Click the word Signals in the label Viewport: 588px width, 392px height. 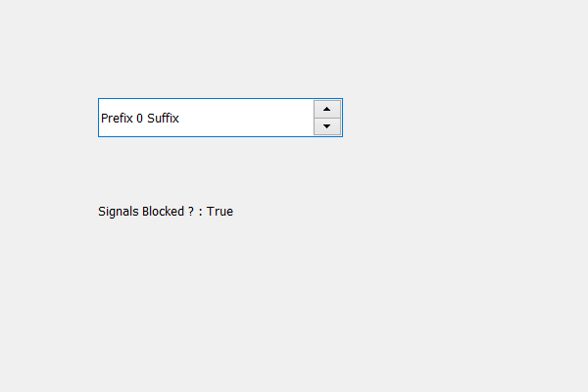pos(119,211)
